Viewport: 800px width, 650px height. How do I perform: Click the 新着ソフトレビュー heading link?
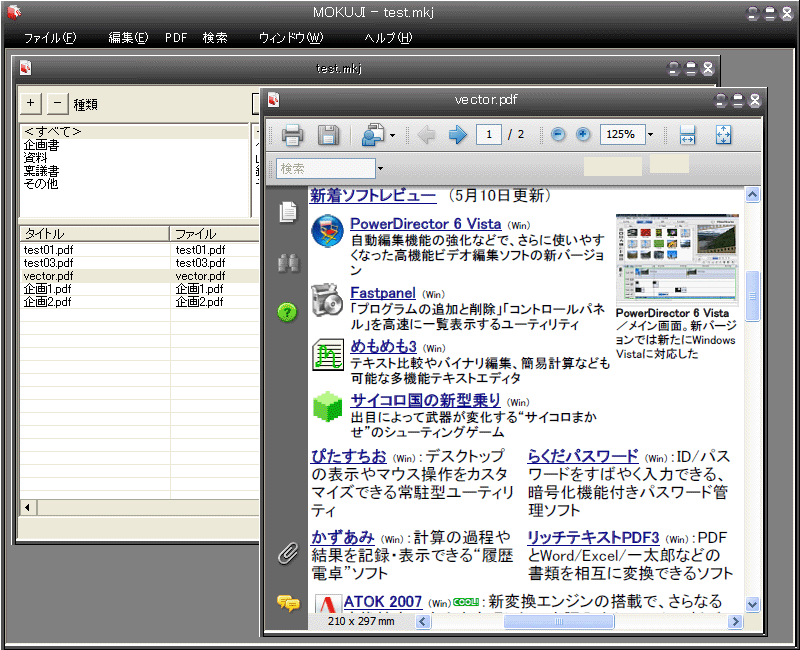(x=373, y=195)
